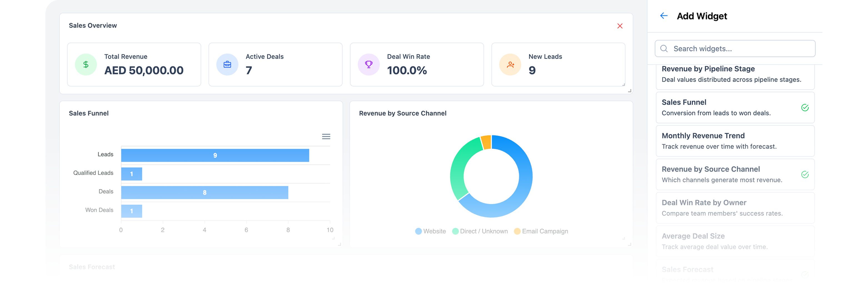Click the Deal Win Rate trophy icon
Image resolution: width=868 pixels, height=283 pixels.
click(x=369, y=64)
